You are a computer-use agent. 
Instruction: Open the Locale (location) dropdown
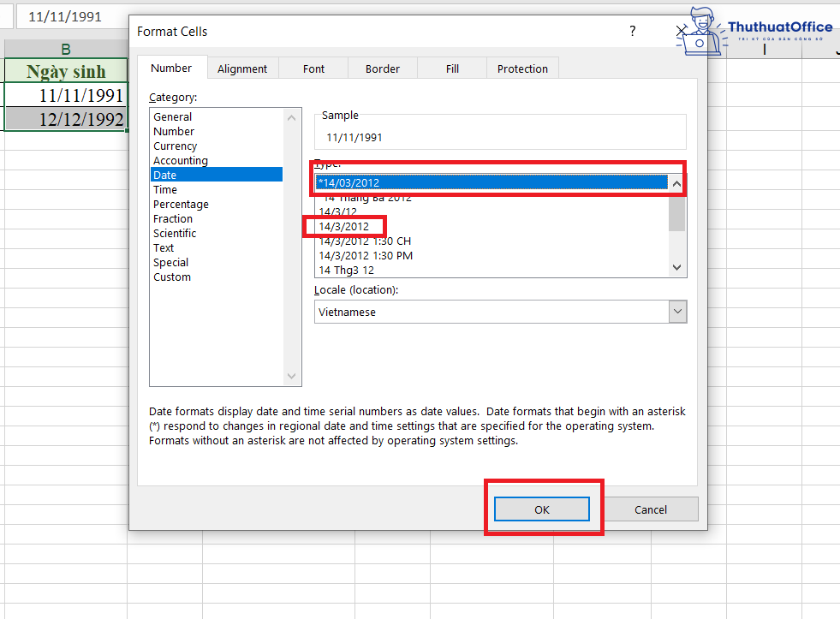(677, 312)
